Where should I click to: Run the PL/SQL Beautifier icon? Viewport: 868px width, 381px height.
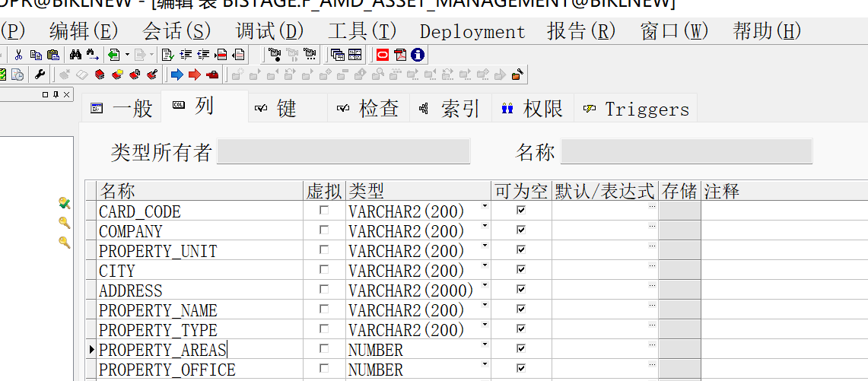pos(167,55)
